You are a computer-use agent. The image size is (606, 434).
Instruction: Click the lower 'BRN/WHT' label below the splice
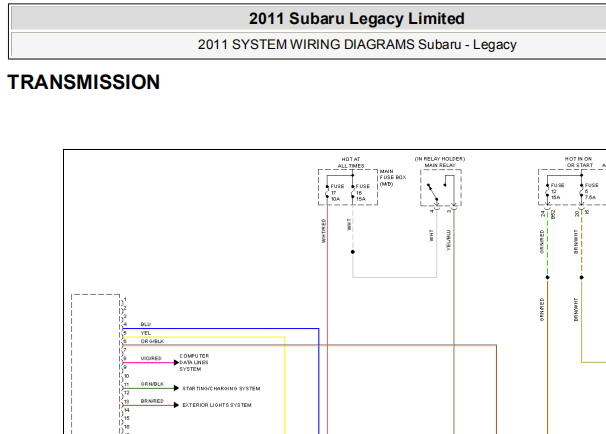tap(576, 309)
